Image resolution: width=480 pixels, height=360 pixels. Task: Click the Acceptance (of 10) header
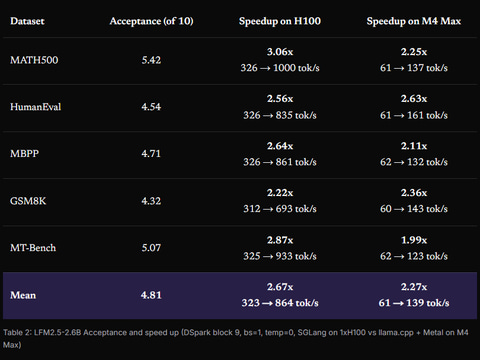pyautogui.click(x=151, y=21)
